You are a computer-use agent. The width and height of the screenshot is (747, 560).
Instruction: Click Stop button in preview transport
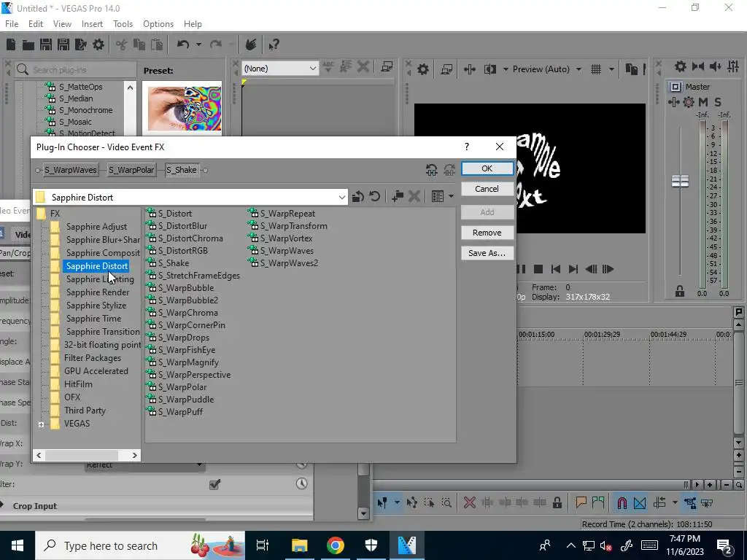point(538,269)
